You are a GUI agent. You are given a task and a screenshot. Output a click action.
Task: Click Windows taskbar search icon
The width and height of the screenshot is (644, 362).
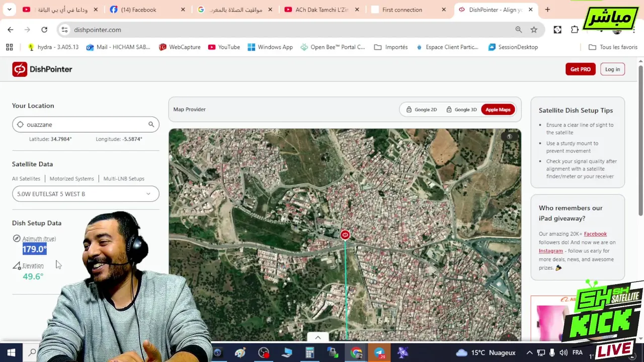pyautogui.click(x=32, y=353)
